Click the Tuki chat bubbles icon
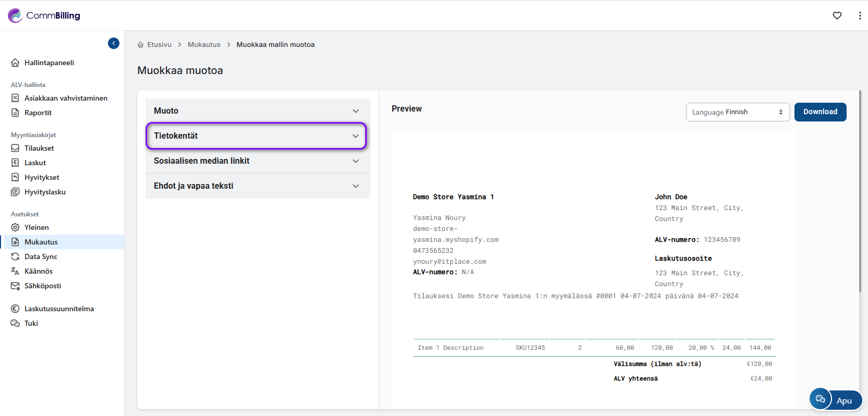Viewport: 868px width, 416px height. pos(15,323)
